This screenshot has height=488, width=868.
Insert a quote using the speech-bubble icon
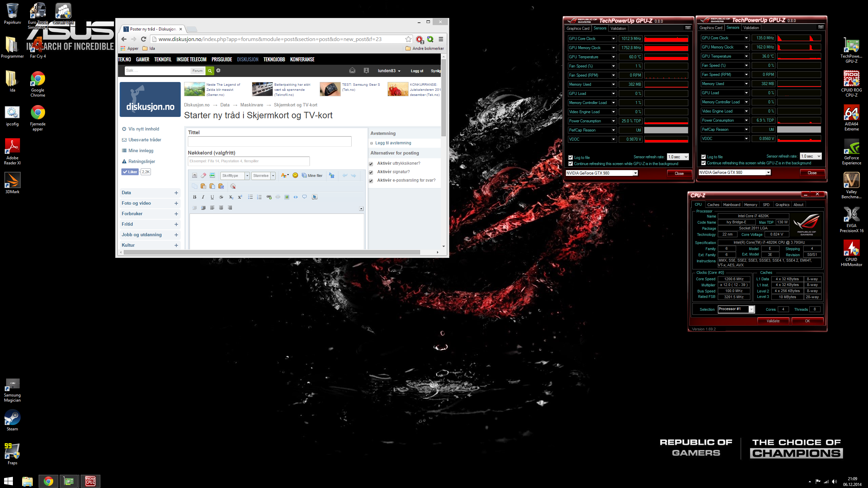304,197
